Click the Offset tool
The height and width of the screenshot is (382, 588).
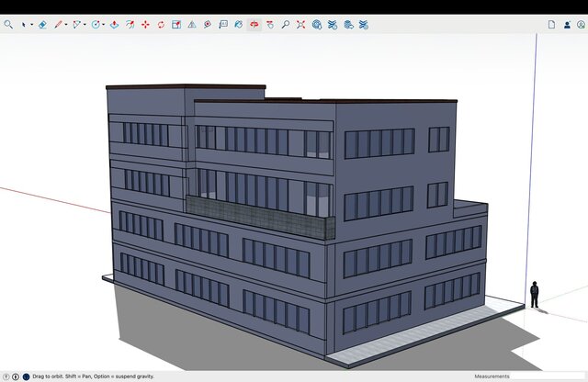(x=130, y=25)
